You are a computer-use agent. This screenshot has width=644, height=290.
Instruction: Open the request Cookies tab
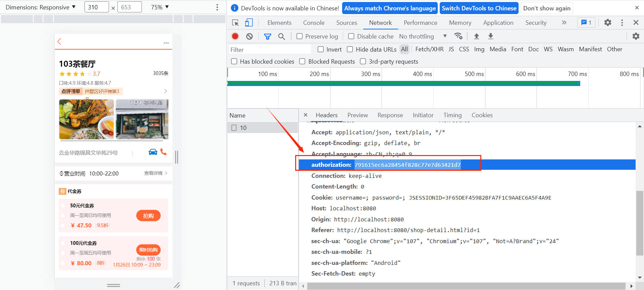482,115
